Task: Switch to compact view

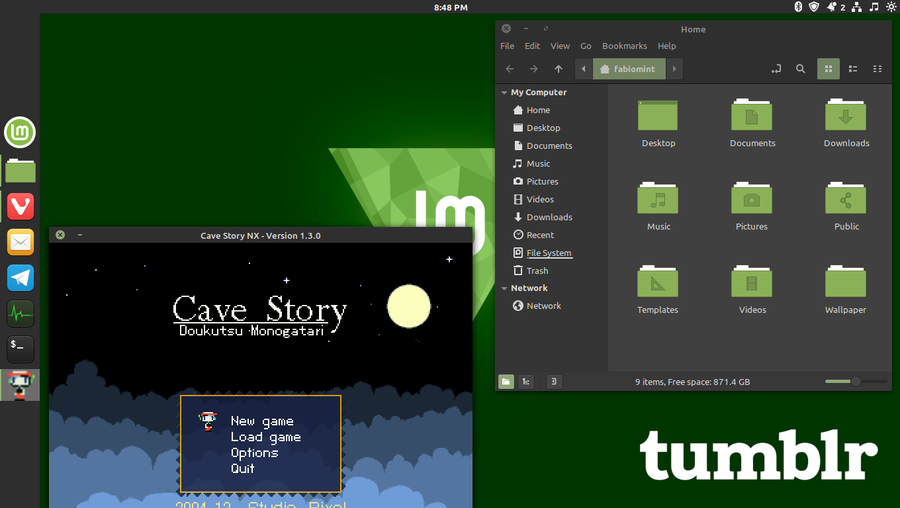Action: (x=877, y=69)
